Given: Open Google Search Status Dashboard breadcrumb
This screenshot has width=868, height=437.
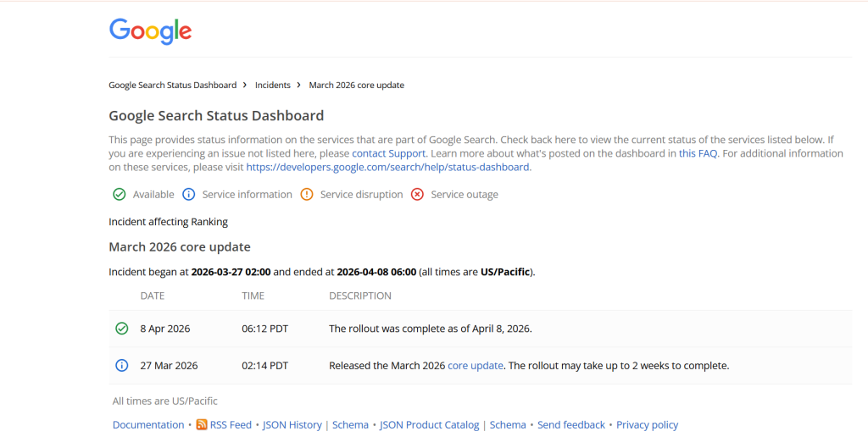Looking at the screenshot, I should [173, 86].
